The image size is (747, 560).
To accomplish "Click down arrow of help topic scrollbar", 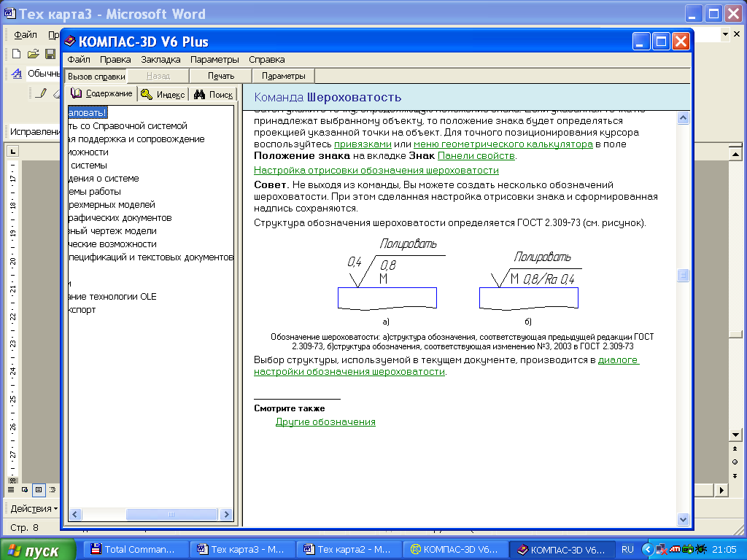I will [683, 519].
